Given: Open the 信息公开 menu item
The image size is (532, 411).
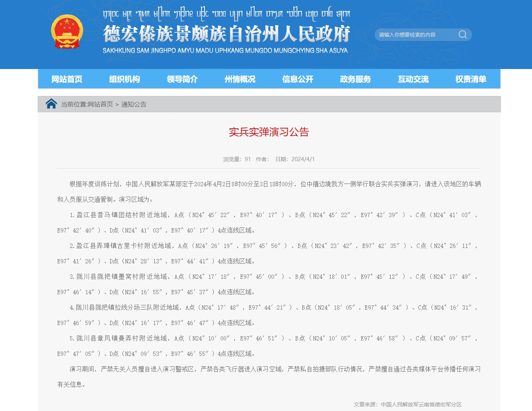Looking at the screenshot, I should [298, 79].
